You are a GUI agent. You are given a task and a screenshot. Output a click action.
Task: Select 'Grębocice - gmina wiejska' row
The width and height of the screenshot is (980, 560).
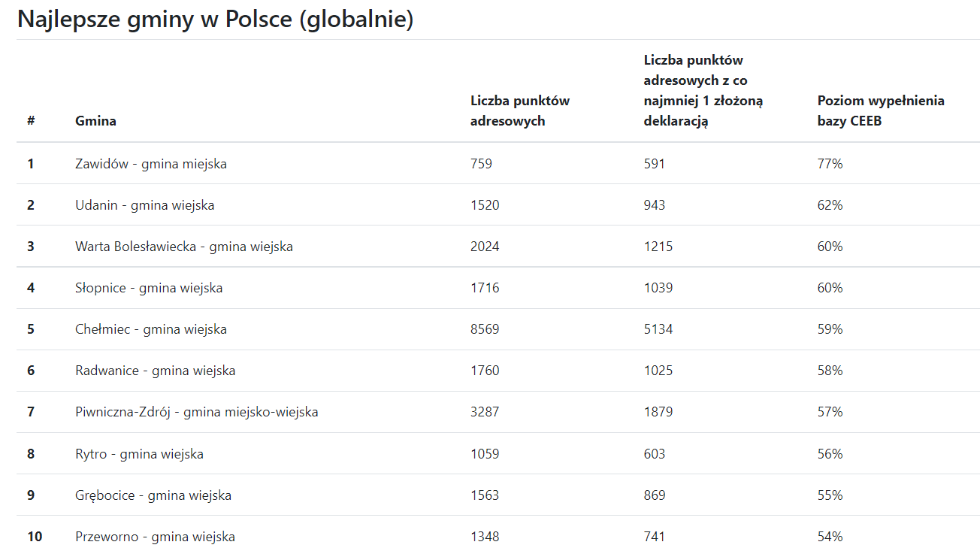tap(153, 495)
